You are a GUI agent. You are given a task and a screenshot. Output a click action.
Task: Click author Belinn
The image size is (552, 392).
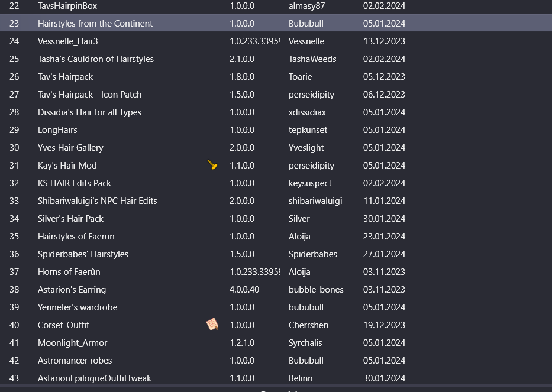click(301, 378)
